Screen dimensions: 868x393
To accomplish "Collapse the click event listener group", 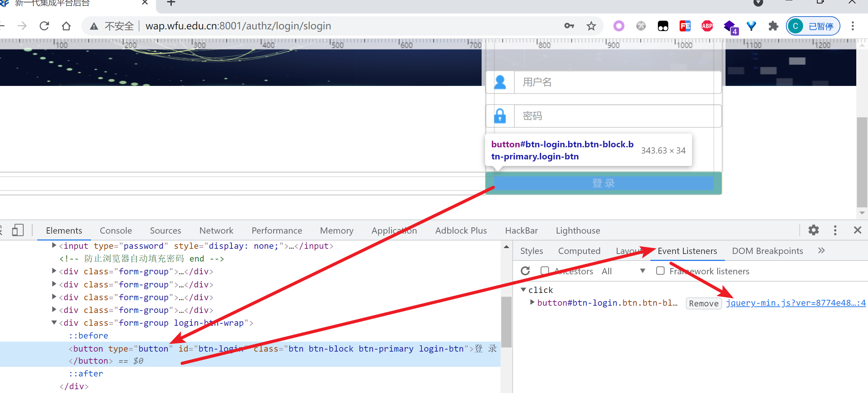I will [x=523, y=290].
